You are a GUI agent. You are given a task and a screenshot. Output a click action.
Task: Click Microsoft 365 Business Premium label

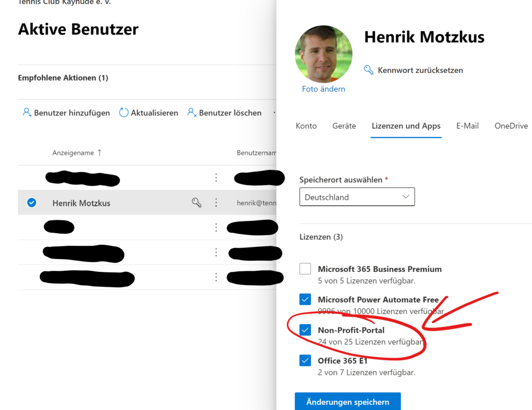click(x=380, y=269)
